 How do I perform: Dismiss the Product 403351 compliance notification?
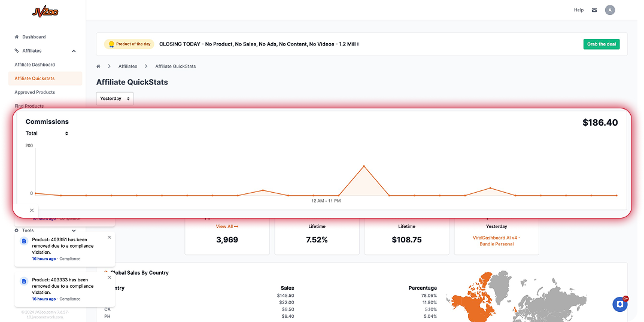(x=109, y=237)
